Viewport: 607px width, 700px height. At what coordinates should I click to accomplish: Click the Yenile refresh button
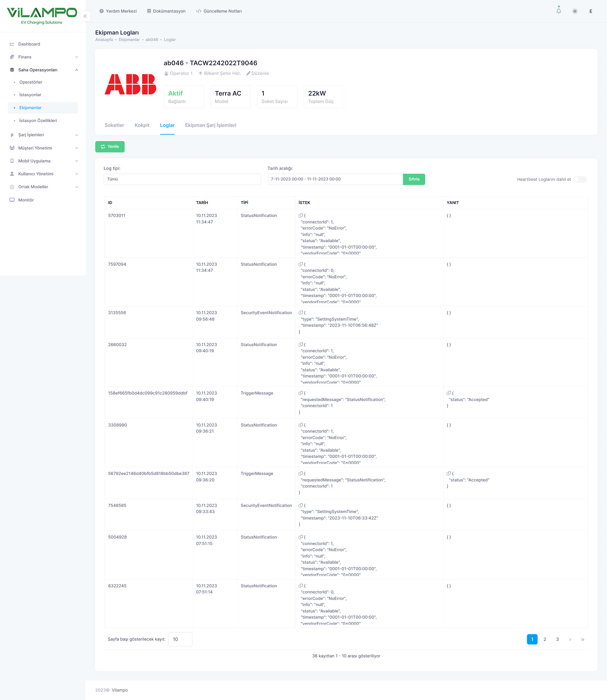[x=110, y=147]
